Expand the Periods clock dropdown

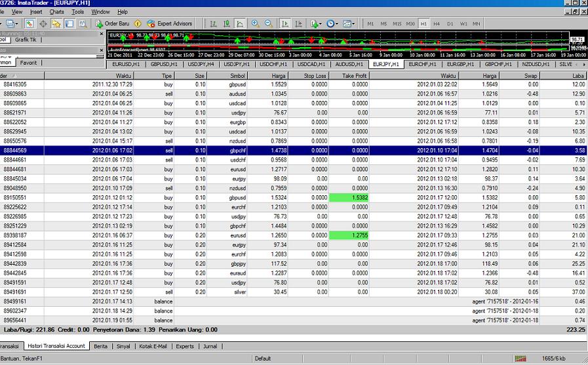click(333, 24)
